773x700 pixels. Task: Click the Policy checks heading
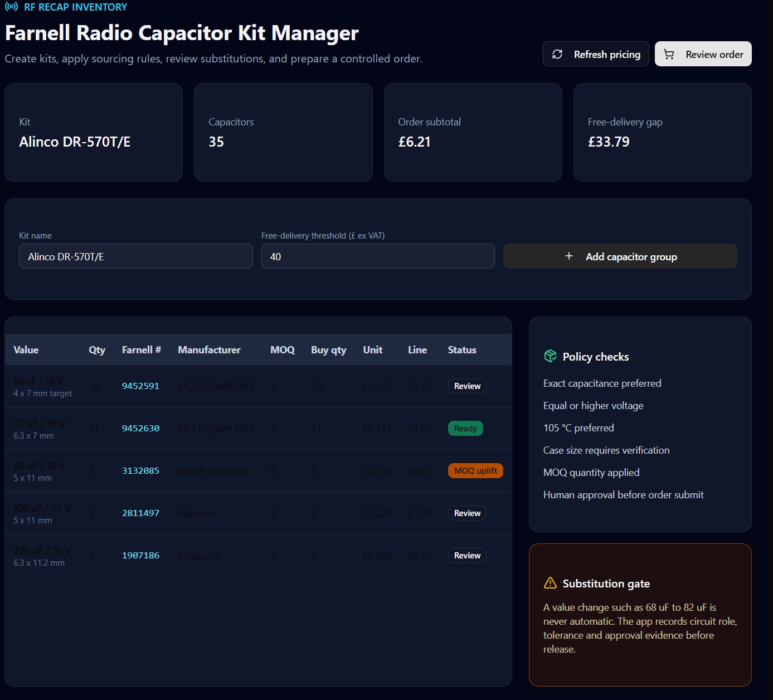point(596,357)
